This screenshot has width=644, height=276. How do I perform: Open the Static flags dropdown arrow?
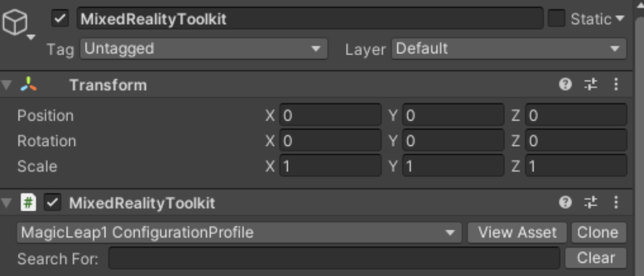click(x=620, y=19)
